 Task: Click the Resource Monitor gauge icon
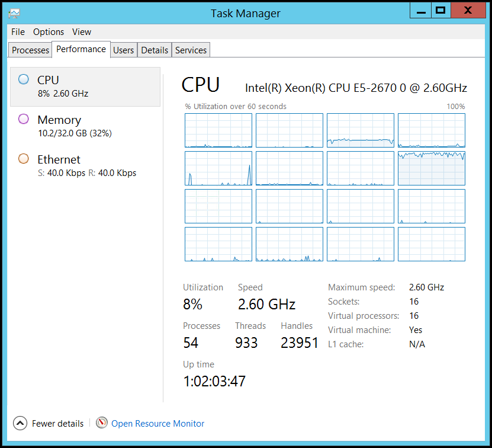(102, 423)
